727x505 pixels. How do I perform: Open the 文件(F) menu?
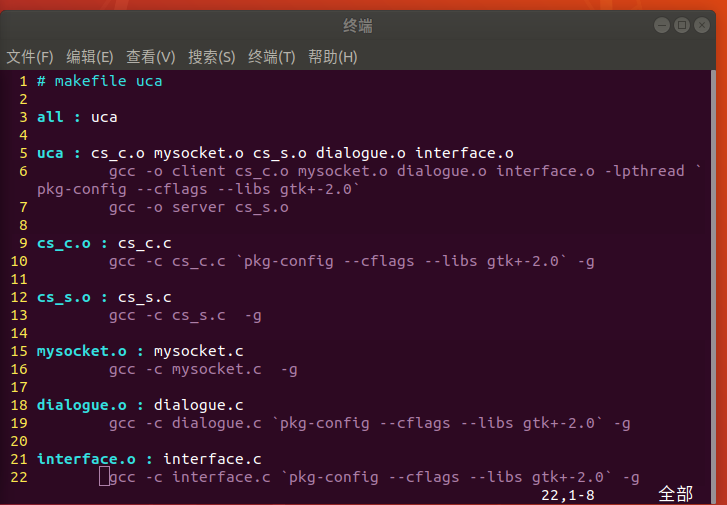tap(30, 57)
